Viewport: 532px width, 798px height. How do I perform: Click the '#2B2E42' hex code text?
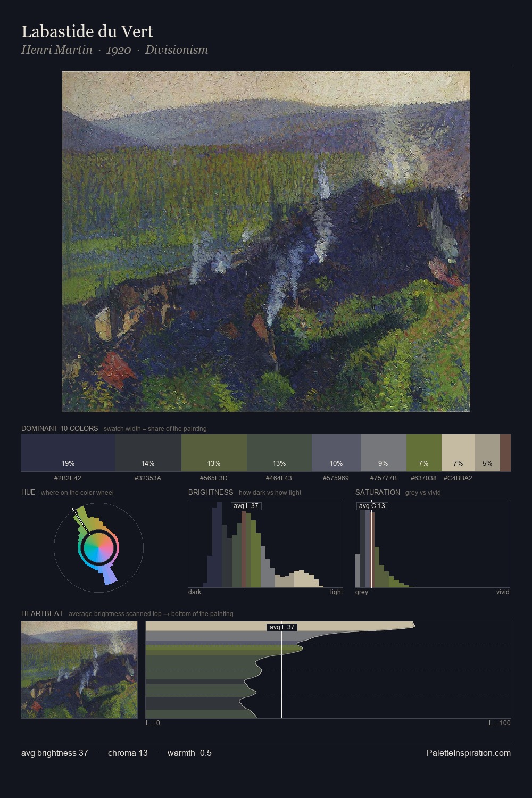click(x=68, y=478)
